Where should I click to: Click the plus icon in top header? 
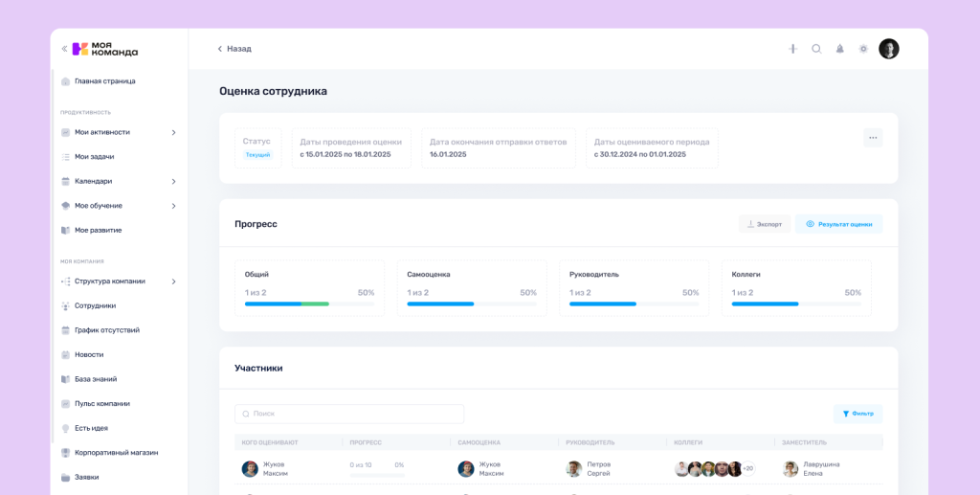click(x=792, y=49)
